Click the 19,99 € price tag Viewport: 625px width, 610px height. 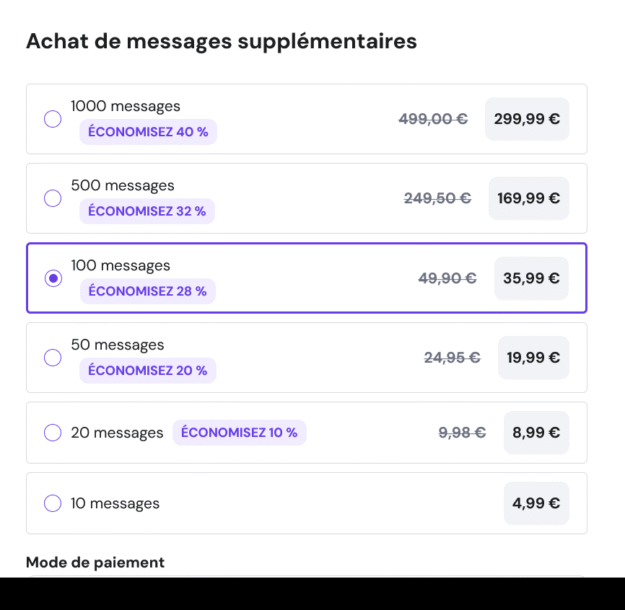click(x=533, y=357)
